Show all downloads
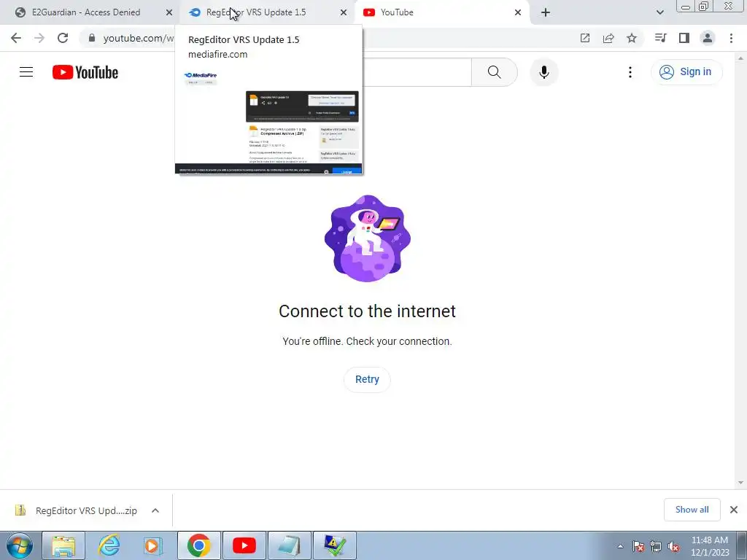The height and width of the screenshot is (560, 747). coord(692,510)
